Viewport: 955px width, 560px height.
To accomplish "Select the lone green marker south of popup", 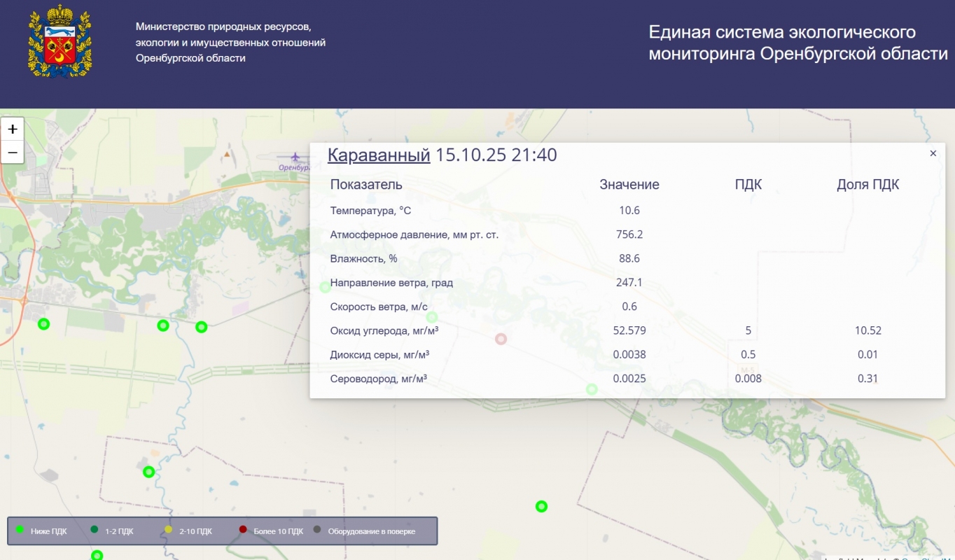I will click(541, 506).
